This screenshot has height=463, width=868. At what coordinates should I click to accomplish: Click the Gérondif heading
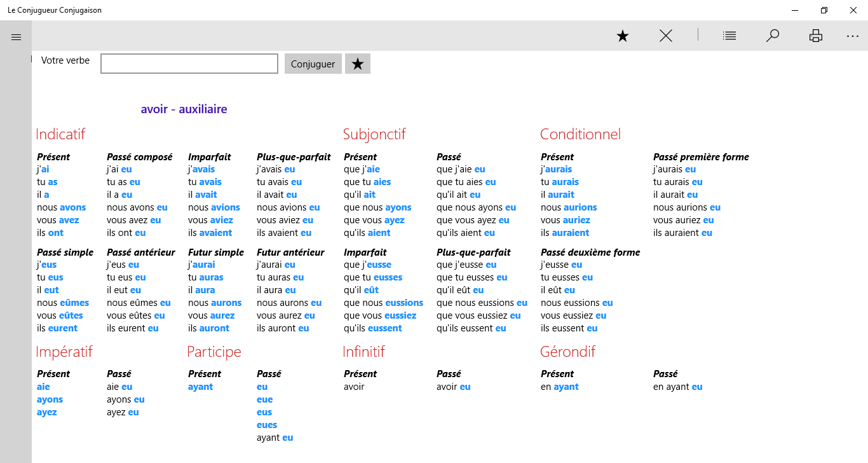click(567, 352)
